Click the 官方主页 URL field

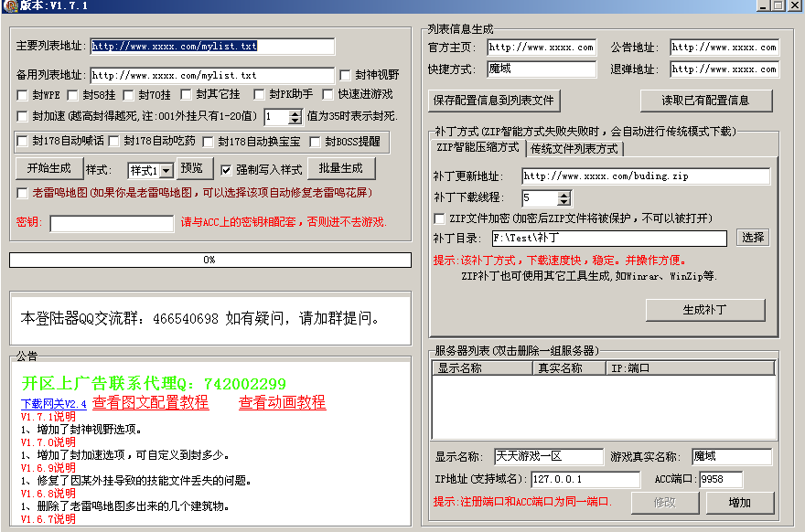click(x=542, y=48)
